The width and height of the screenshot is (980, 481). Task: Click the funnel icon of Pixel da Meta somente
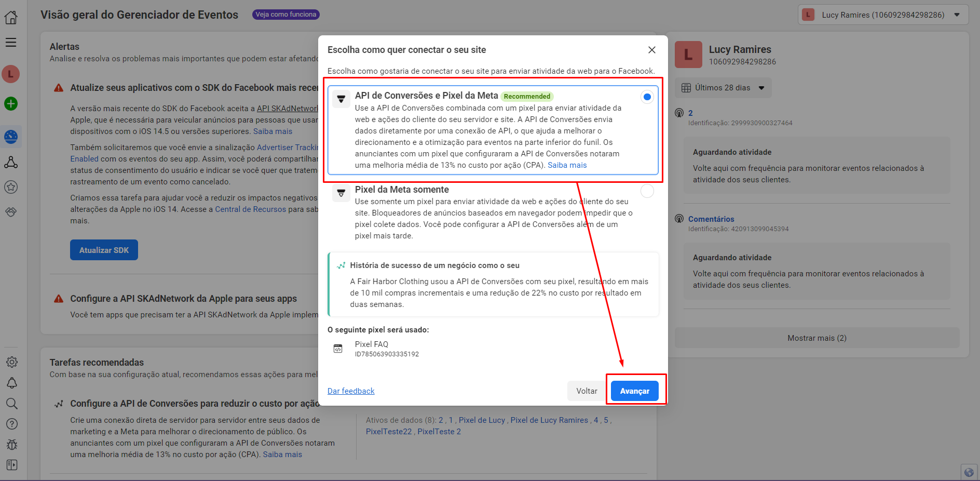tap(341, 193)
